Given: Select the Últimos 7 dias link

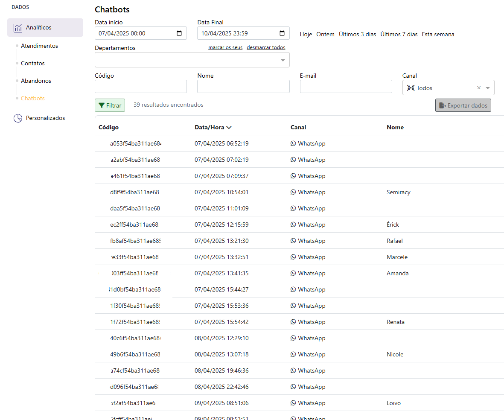Looking at the screenshot, I should click(399, 35).
